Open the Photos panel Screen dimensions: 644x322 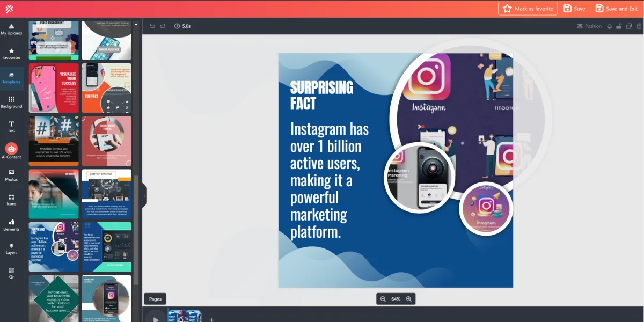point(11,175)
